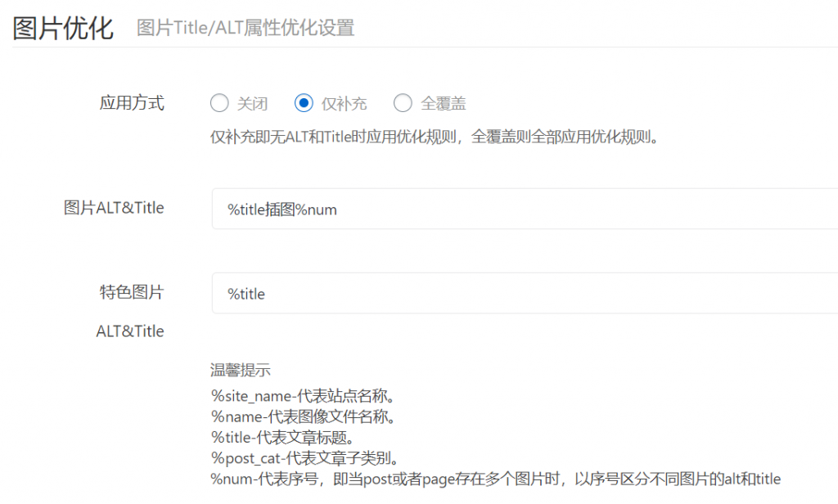Click the 仅补充即无ALT和Title description text

[435, 137]
